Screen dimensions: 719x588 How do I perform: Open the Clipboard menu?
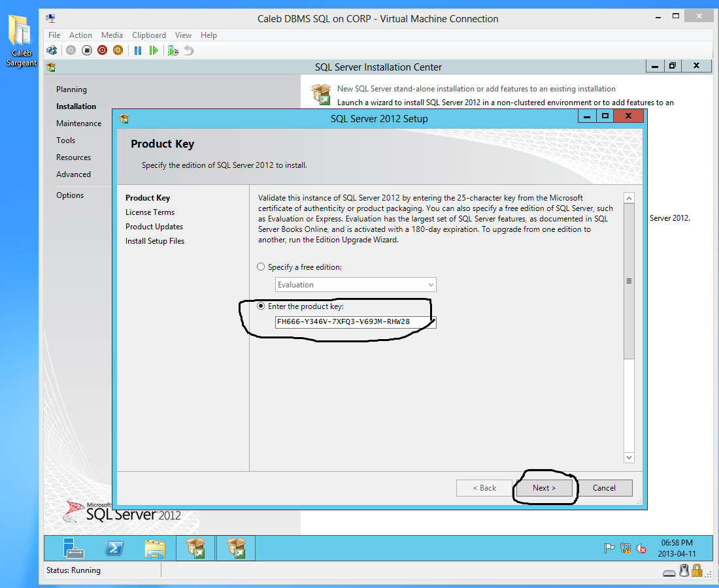(149, 35)
